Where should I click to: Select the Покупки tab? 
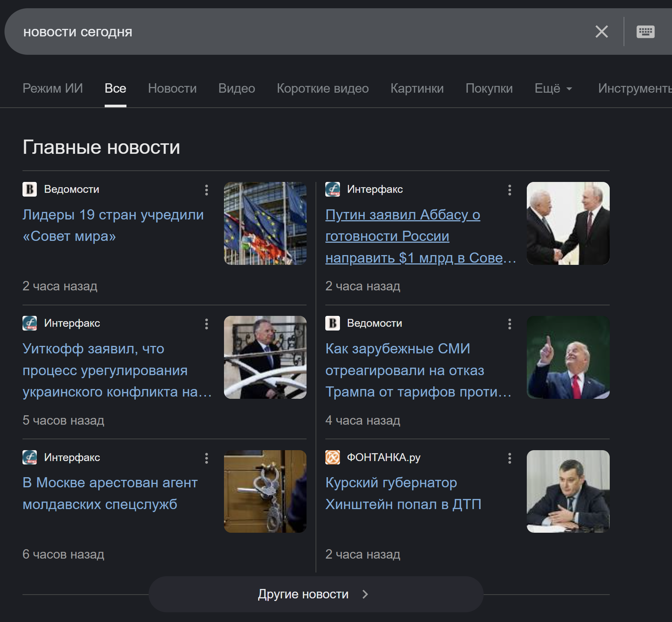(489, 89)
